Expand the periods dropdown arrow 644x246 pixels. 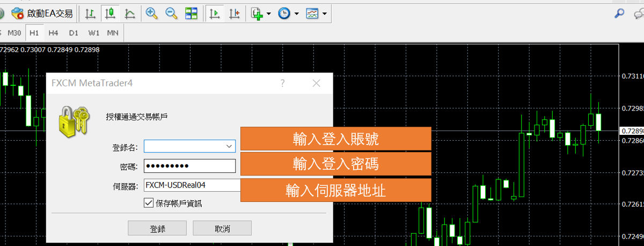coord(296,13)
